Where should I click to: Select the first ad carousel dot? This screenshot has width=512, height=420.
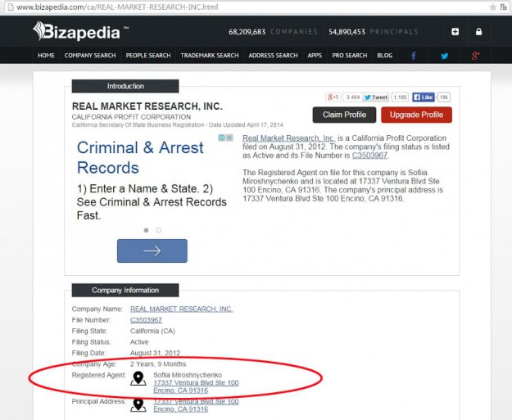(x=147, y=230)
